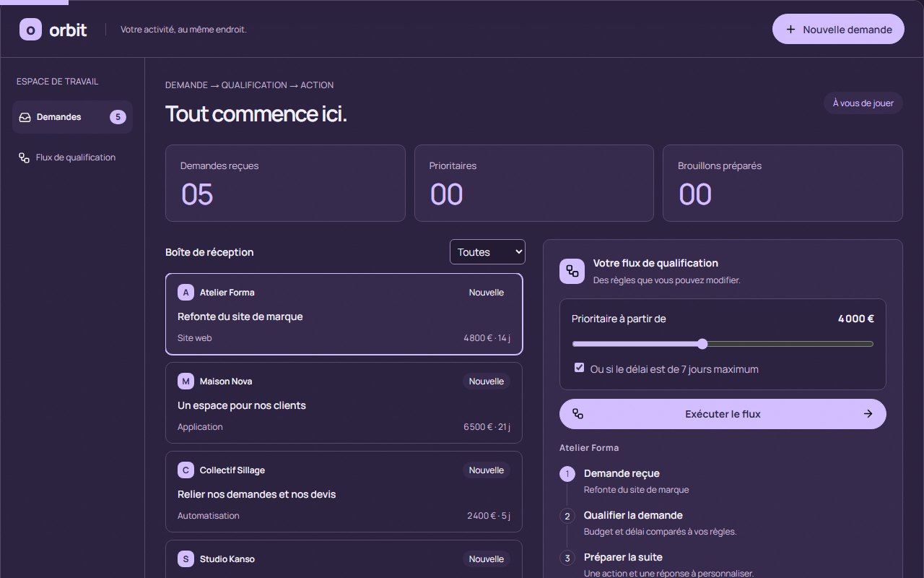Click the flux icon beside Votre flux de qualification
This screenshot has height=578, width=924.
(x=572, y=271)
